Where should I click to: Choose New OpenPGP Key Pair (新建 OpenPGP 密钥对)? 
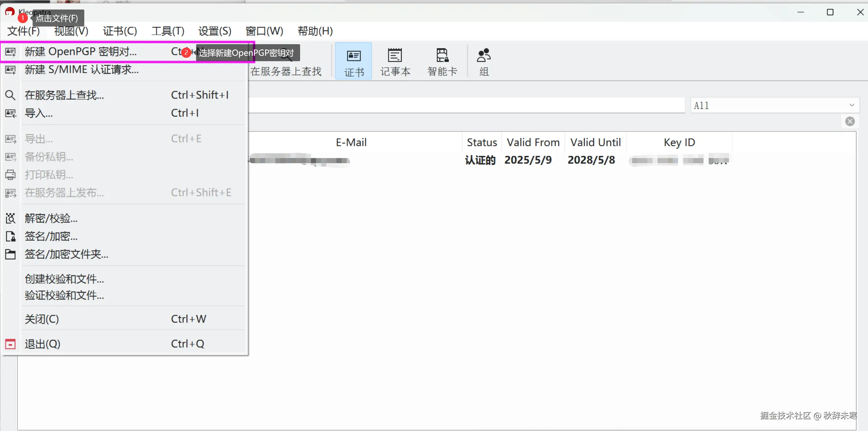coord(81,52)
